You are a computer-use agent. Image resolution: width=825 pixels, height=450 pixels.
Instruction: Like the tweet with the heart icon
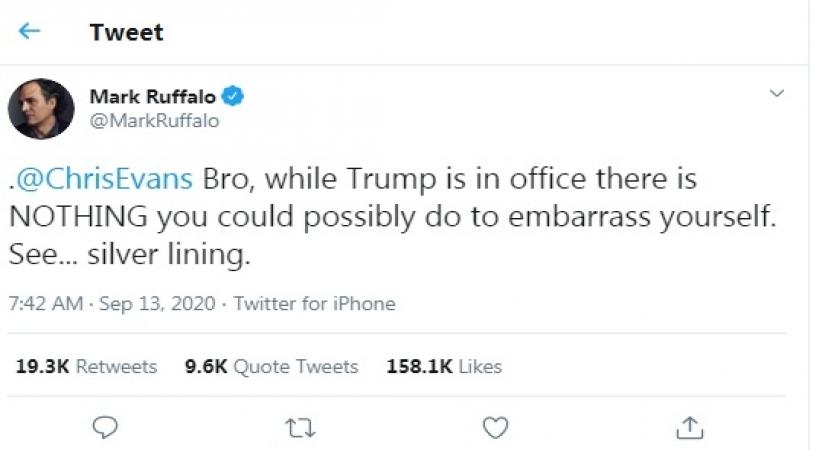click(495, 427)
